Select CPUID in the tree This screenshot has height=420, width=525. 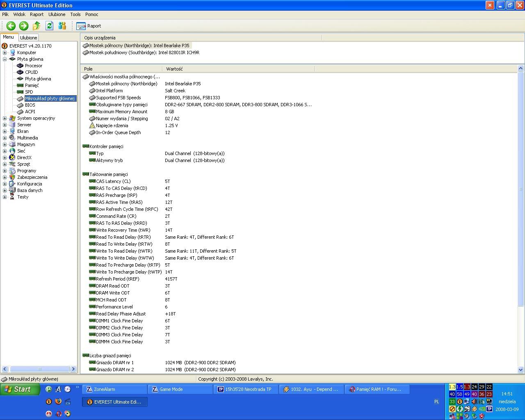(32, 72)
